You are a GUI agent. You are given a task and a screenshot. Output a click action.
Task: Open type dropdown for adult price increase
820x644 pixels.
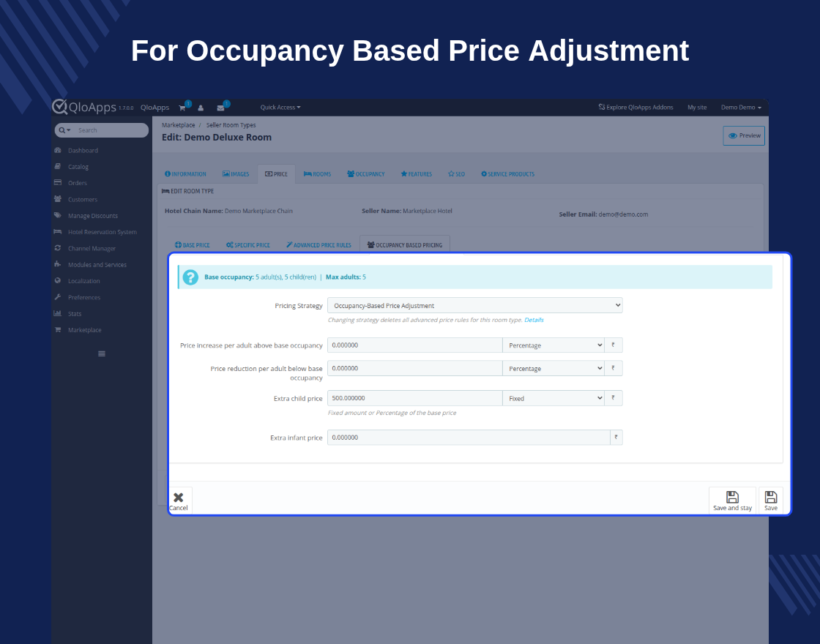pos(553,345)
